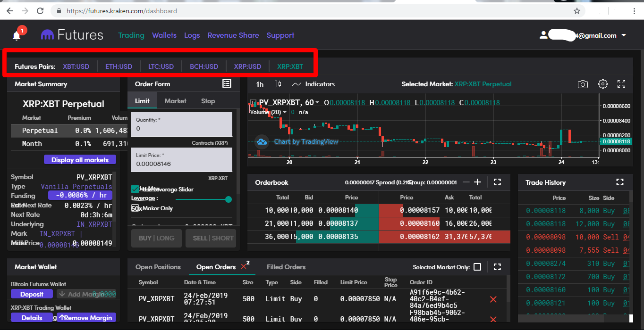Click Funding rate -0.0086% / hr badge

pyautogui.click(x=81, y=195)
